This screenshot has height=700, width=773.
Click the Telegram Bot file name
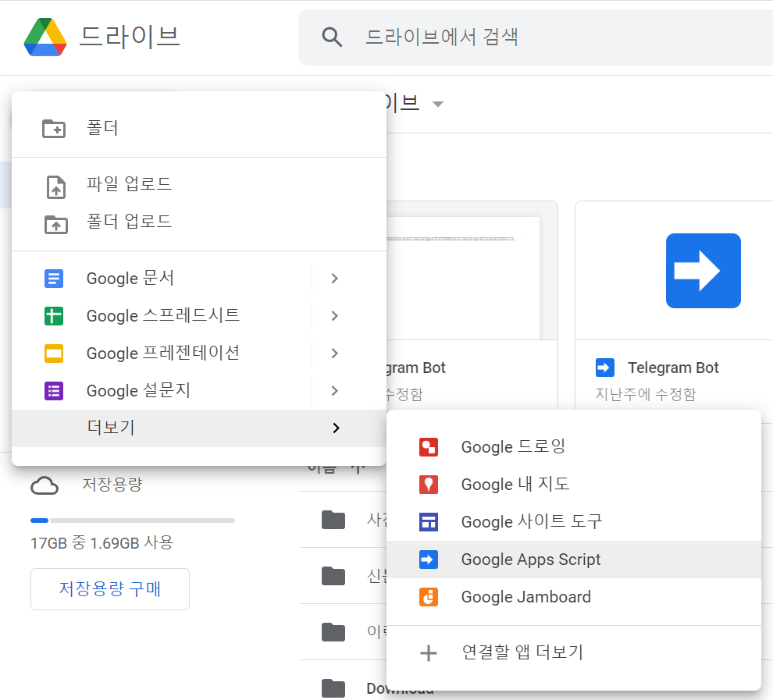pyautogui.click(x=673, y=368)
